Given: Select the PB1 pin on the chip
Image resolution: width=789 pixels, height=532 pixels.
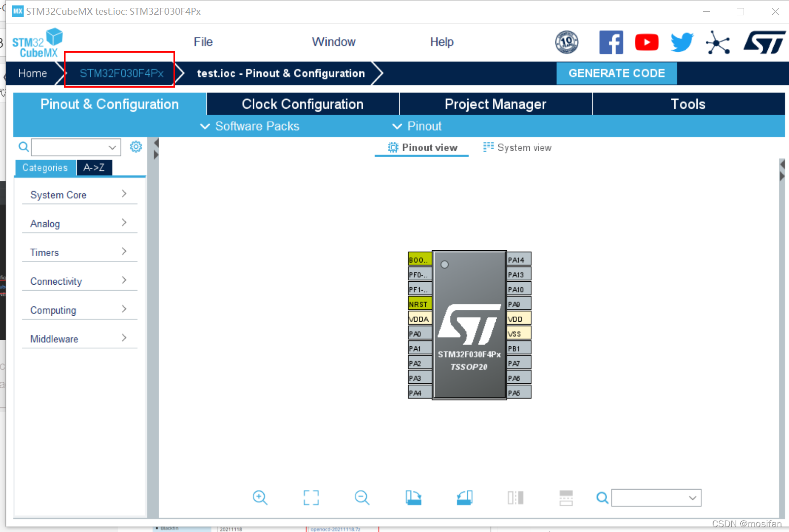Looking at the screenshot, I should [519, 348].
